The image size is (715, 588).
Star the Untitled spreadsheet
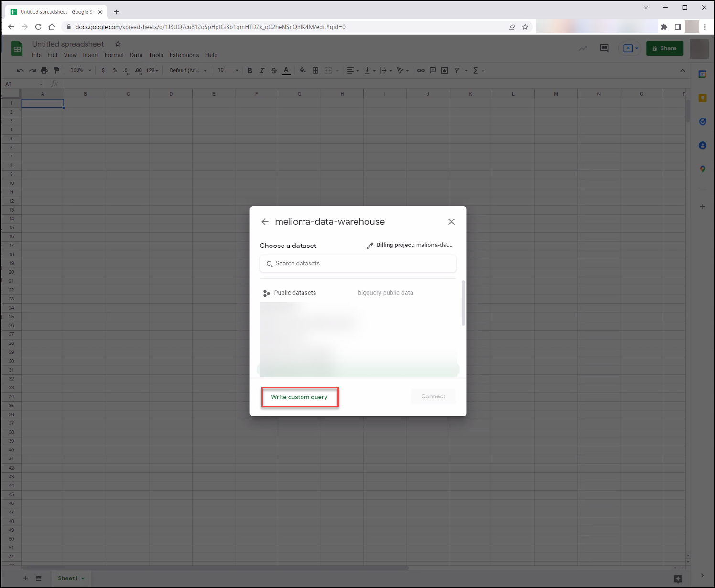point(118,44)
